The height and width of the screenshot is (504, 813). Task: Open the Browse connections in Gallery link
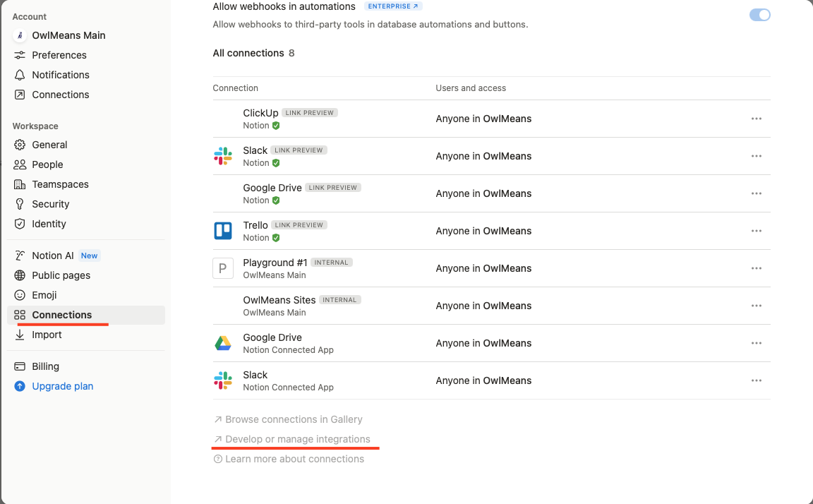click(288, 419)
